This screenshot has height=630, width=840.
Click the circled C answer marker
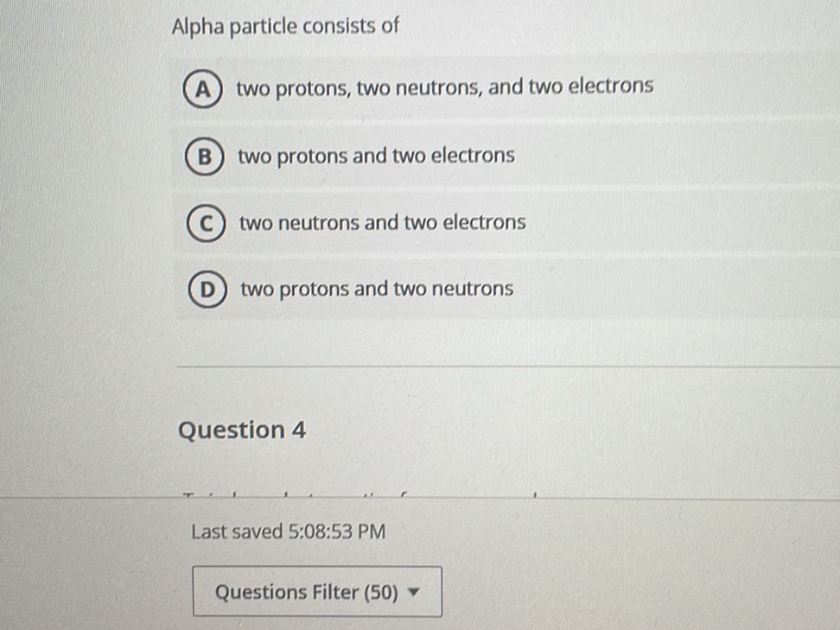[204, 222]
